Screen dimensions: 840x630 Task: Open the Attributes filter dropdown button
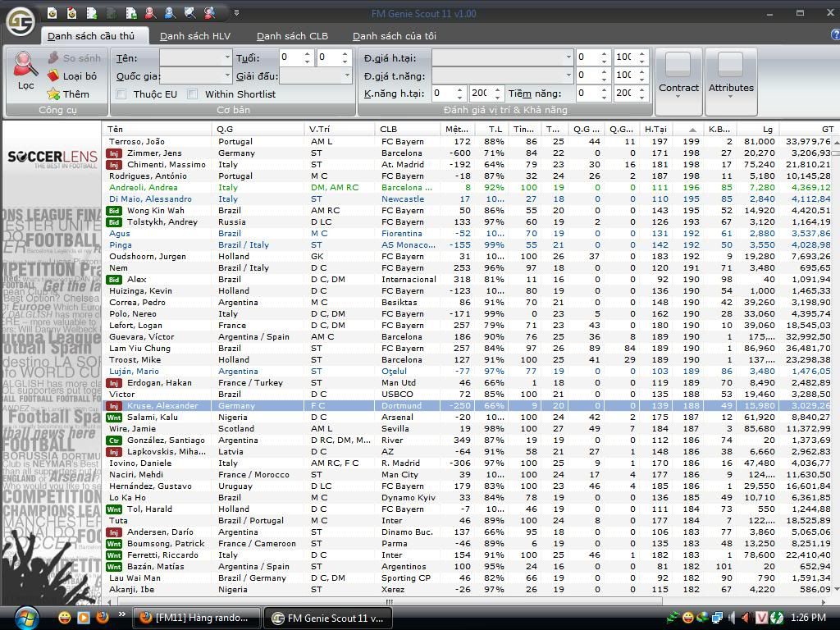(731, 81)
